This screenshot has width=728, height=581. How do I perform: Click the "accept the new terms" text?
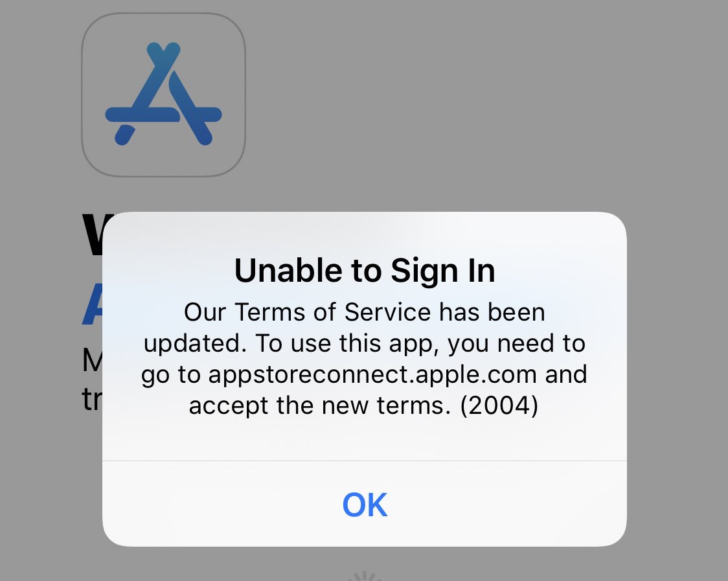320,405
